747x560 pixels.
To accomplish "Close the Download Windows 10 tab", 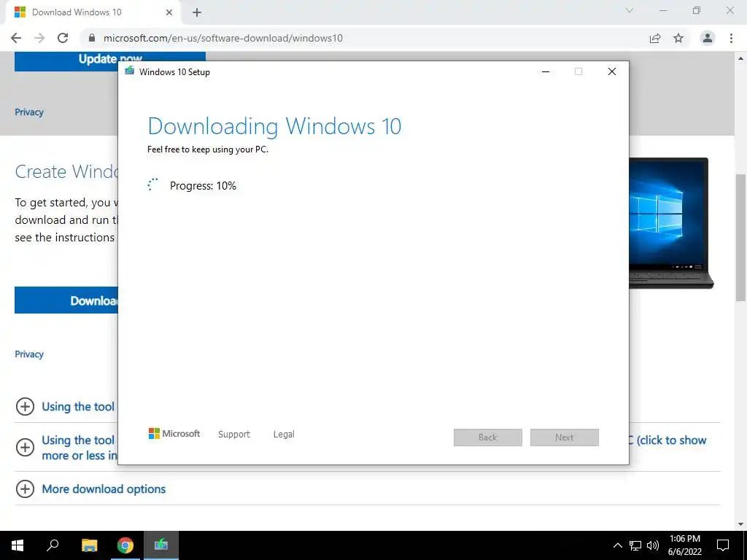I will coord(169,12).
